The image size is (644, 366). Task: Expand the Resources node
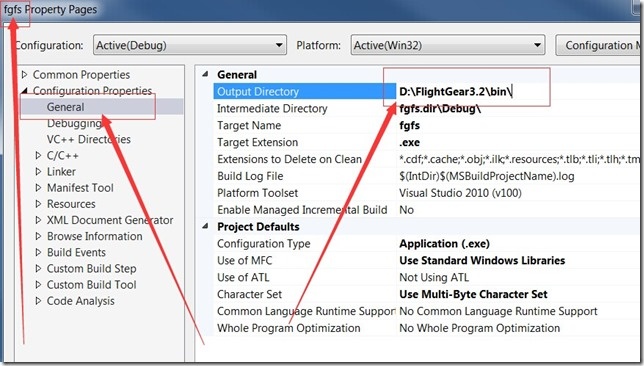[x=38, y=204]
